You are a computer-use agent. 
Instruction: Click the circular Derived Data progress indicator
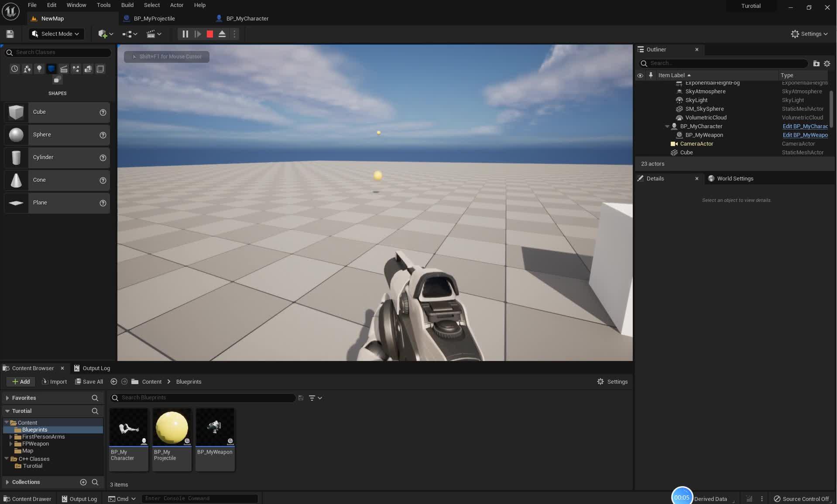[682, 496]
